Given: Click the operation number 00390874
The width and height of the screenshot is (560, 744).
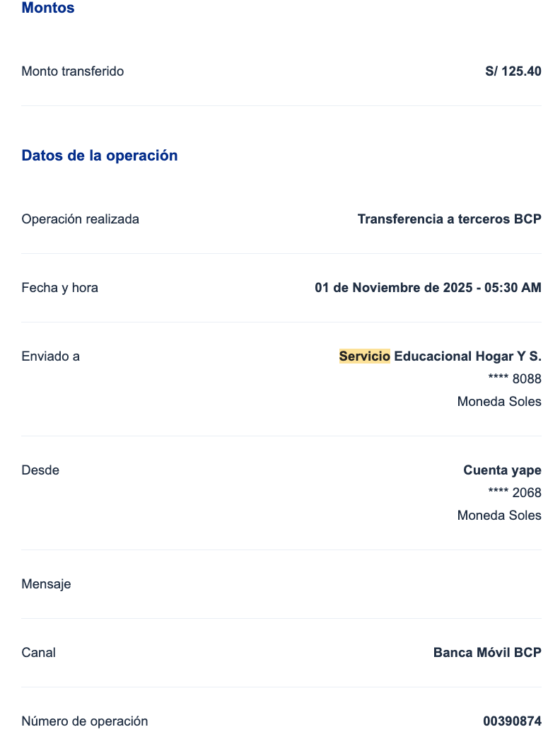Looking at the screenshot, I should [x=512, y=721].
